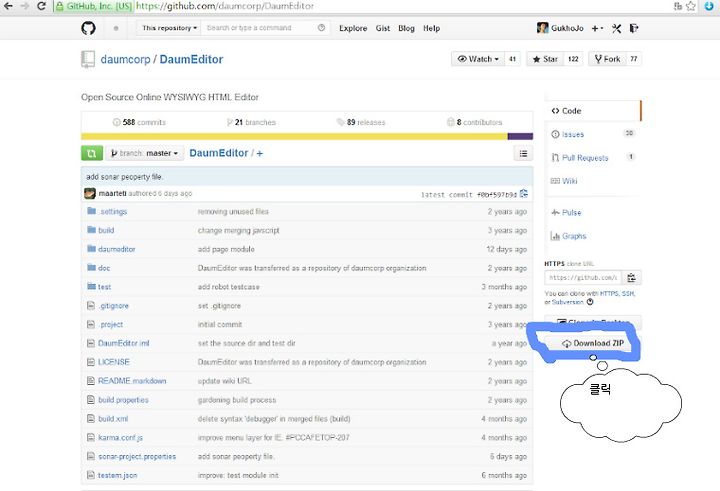
Task: Open sonar-project.properties file
Action: click(x=137, y=456)
